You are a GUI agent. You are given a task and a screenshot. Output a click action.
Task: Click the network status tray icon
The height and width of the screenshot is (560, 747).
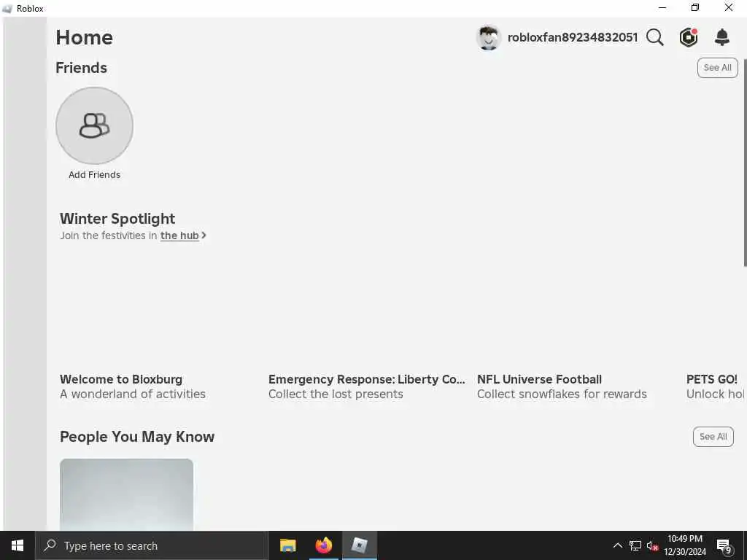coord(635,545)
